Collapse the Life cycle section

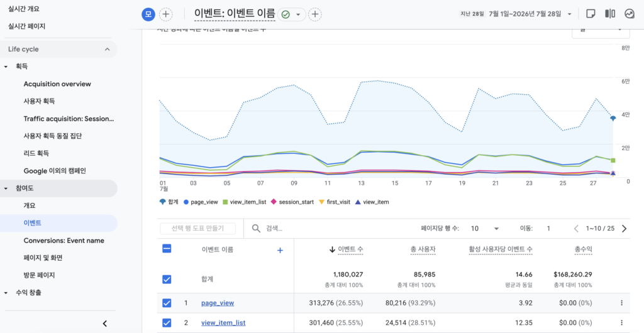tap(107, 49)
